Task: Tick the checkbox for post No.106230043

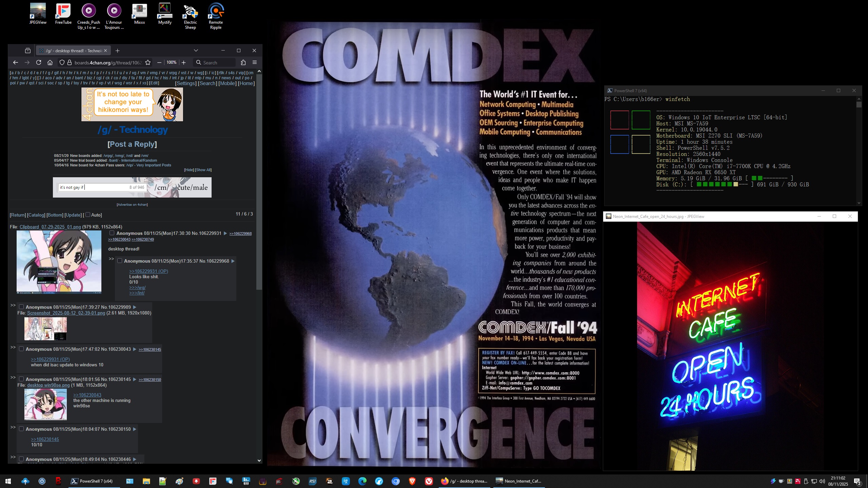Action: [x=21, y=349]
